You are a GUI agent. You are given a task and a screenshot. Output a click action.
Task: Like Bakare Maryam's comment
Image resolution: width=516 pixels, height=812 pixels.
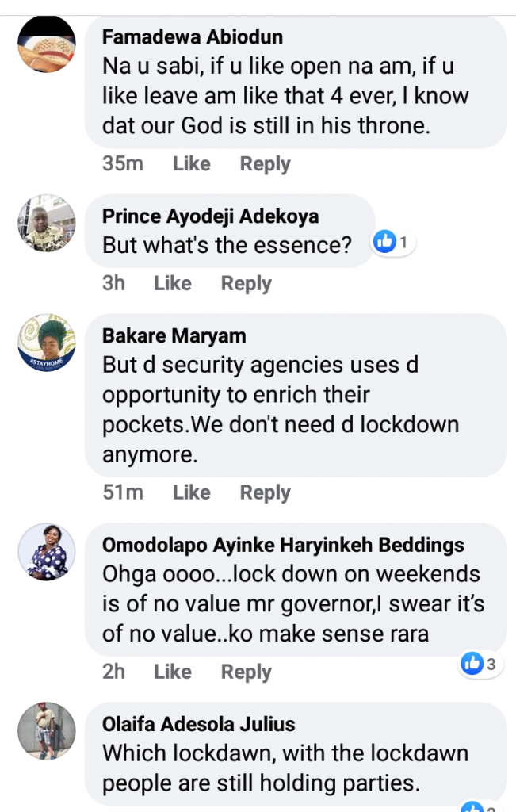[191, 492]
